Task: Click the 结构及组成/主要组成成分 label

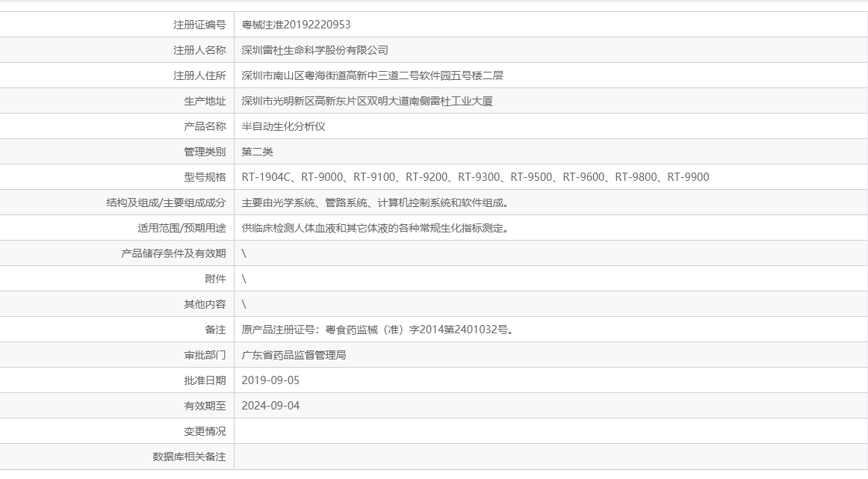Action: 166,203
